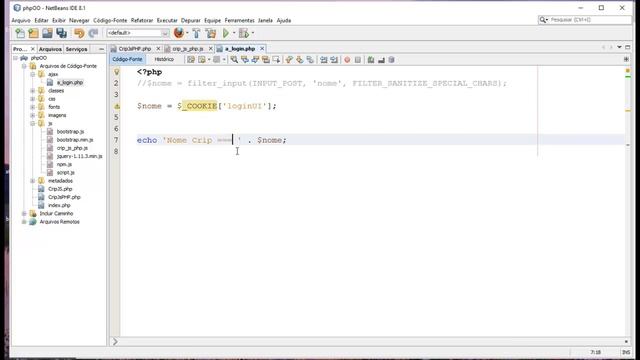Run project with green play icon
640x360 pixels.
click(x=226, y=33)
